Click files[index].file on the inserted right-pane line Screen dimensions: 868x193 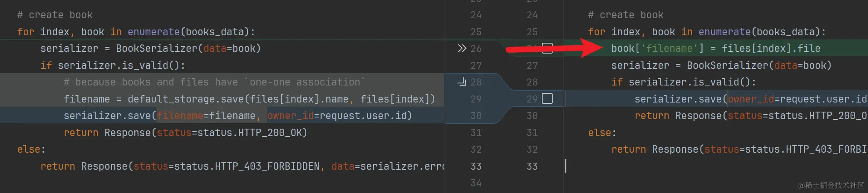(x=771, y=49)
